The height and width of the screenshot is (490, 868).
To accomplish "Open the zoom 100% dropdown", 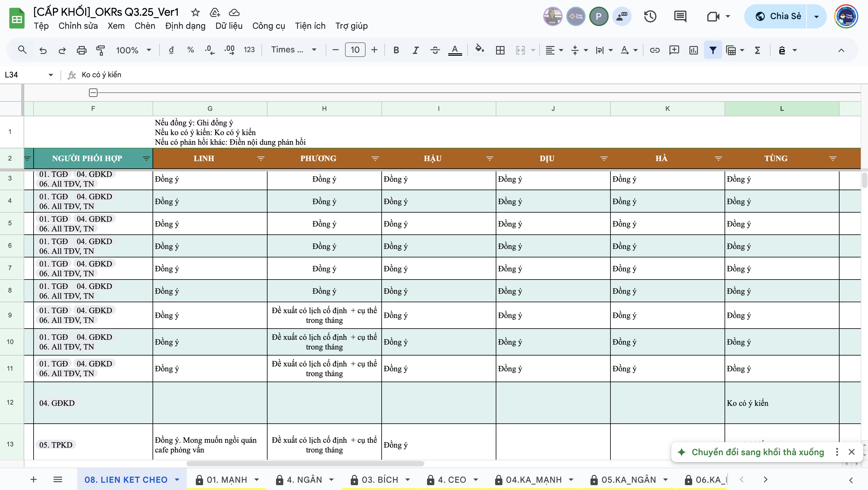I will 133,50.
